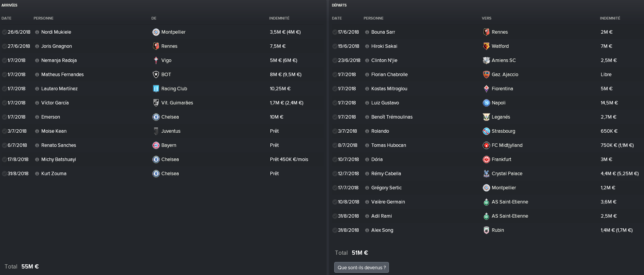Click the Watford club badge

tap(486, 46)
